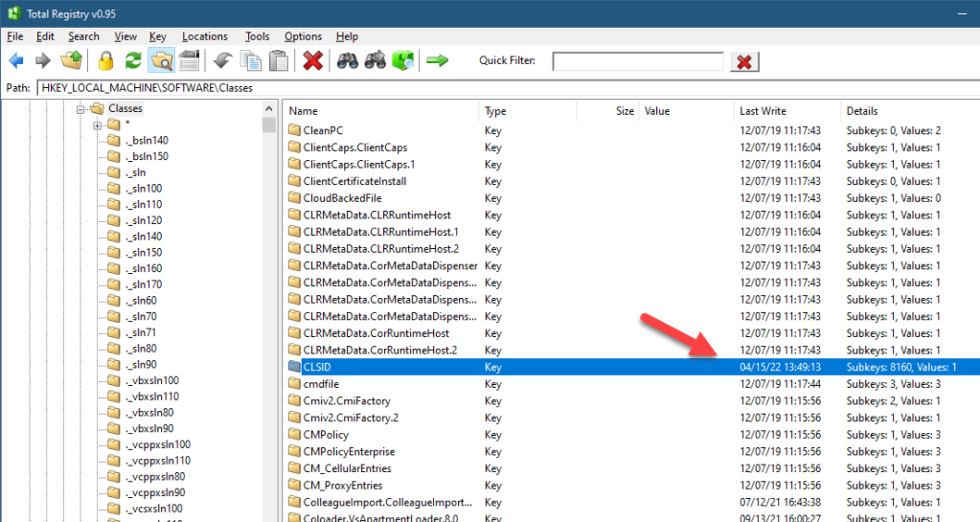Select the ._sln100 key in tree
This screenshot has width=980, height=522.
[x=143, y=189]
